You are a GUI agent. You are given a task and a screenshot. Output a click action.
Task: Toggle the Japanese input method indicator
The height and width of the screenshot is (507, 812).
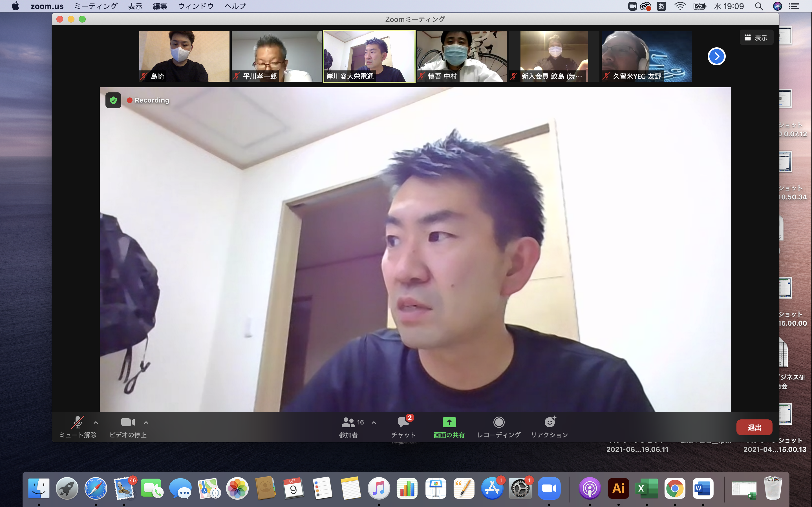tap(661, 6)
